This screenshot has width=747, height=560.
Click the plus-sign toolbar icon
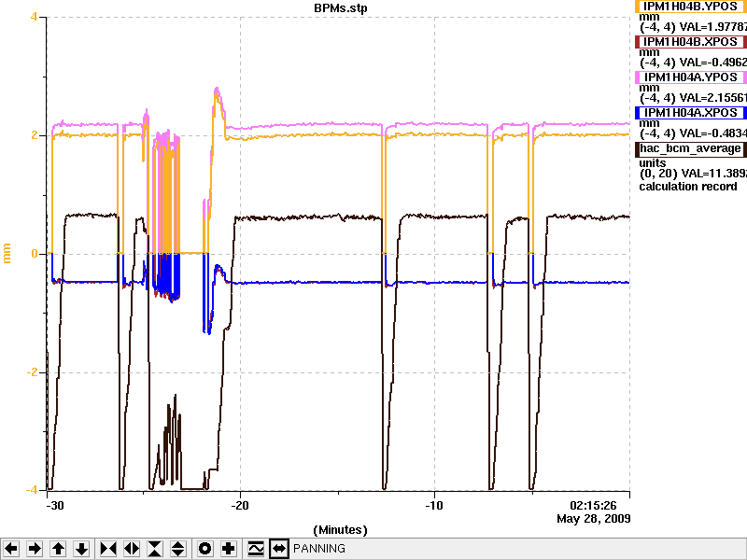(229, 549)
